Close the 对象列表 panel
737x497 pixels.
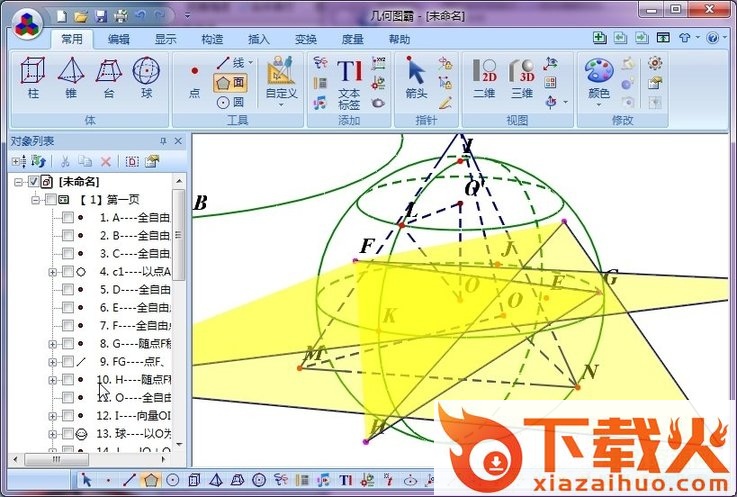(178, 141)
